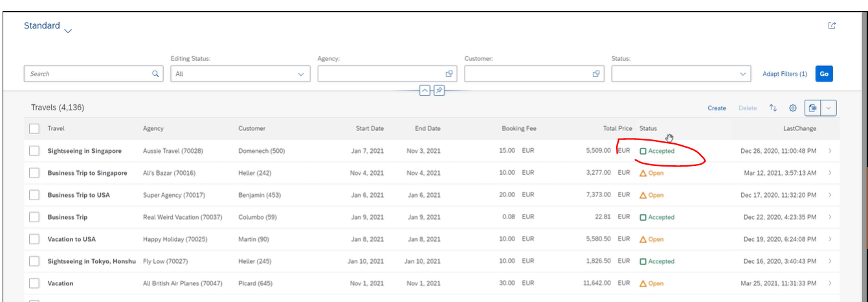868x302 pixels.
Task: Open the Status filter dropdown
Action: tap(681, 74)
